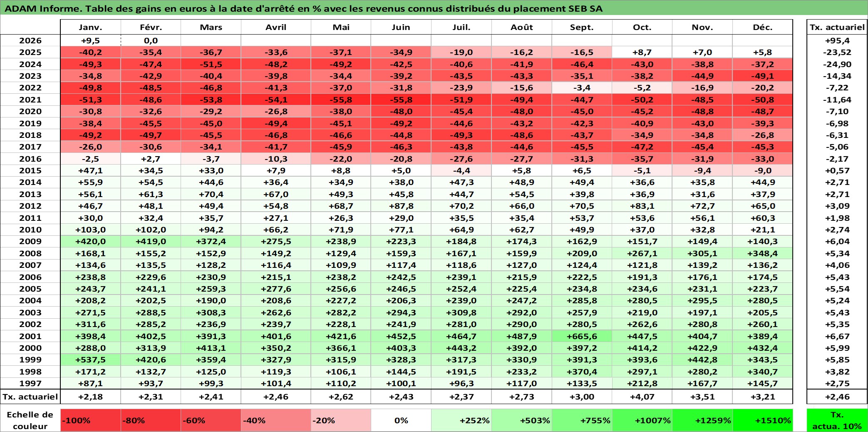Click the +4,07 October actuarial rate cell
This screenshot has height=432, width=868.
pyautogui.click(x=642, y=397)
